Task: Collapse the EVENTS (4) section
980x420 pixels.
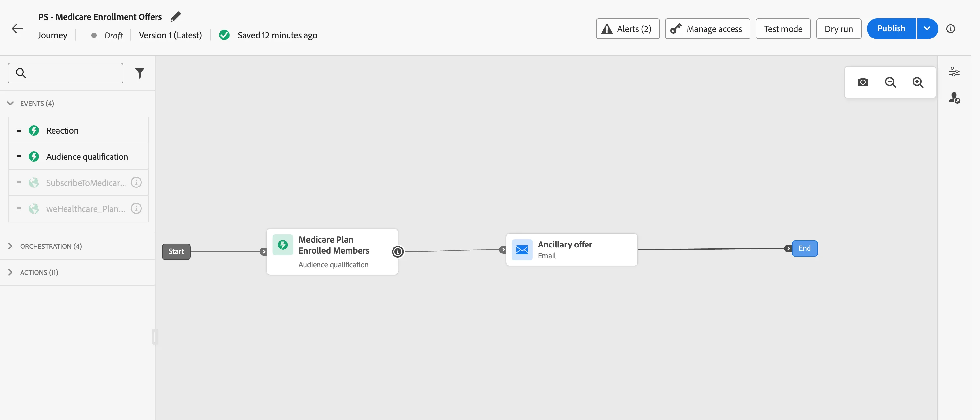Action: 11,103
